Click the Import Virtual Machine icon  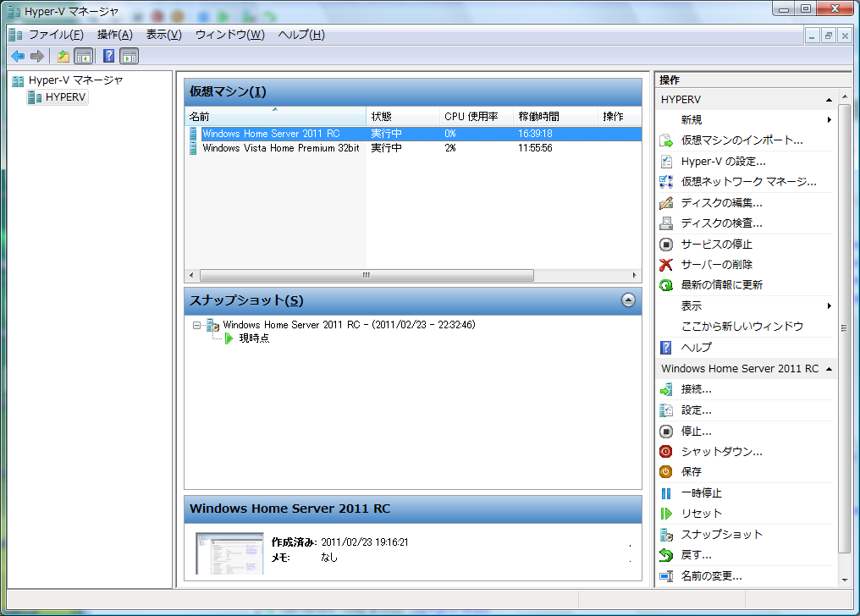coord(666,140)
